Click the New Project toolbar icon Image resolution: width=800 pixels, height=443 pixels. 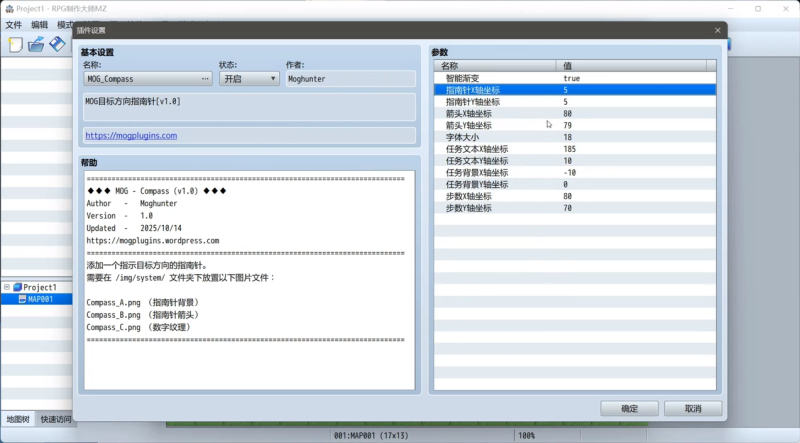(x=15, y=45)
